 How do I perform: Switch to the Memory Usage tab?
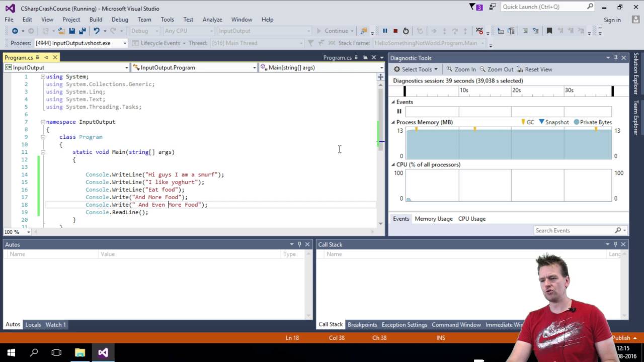434,219
